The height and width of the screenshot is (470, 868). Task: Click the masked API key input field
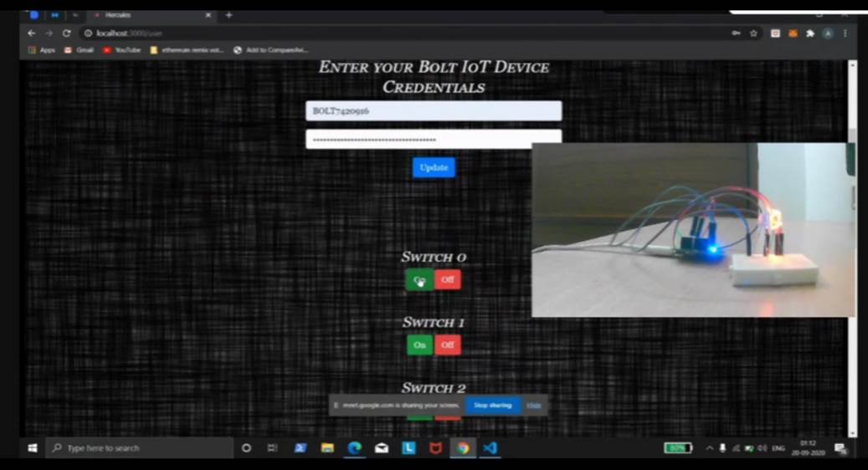tap(434, 139)
